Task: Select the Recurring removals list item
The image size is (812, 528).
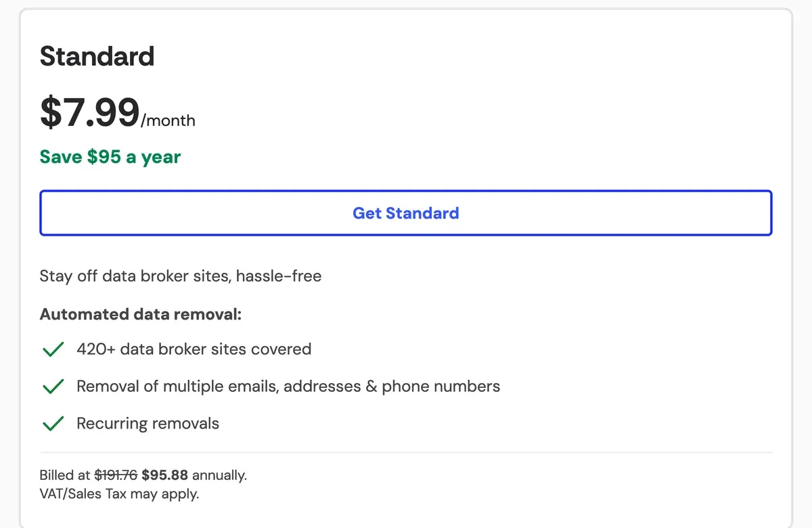Action: point(148,424)
